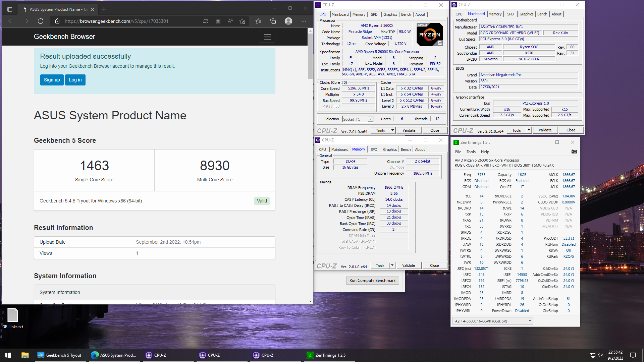Click the browser app-available grid icon
644x362 pixels.
point(218,21)
